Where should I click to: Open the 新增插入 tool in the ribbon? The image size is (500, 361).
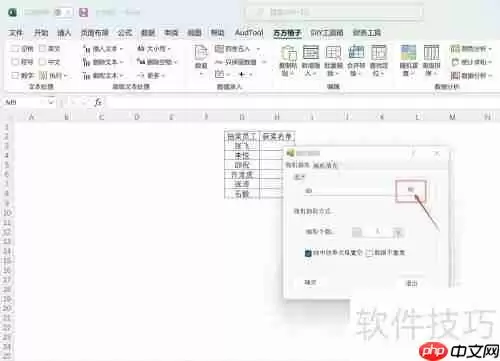(x=311, y=61)
